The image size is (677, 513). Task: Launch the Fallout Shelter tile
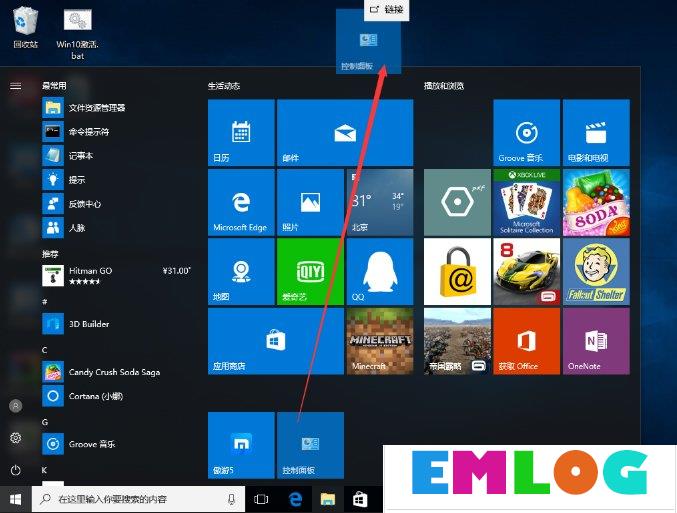tap(596, 272)
